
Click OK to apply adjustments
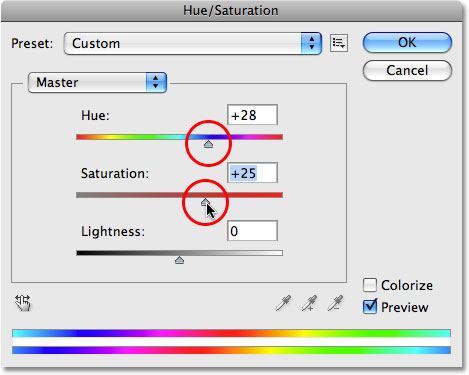pos(407,42)
